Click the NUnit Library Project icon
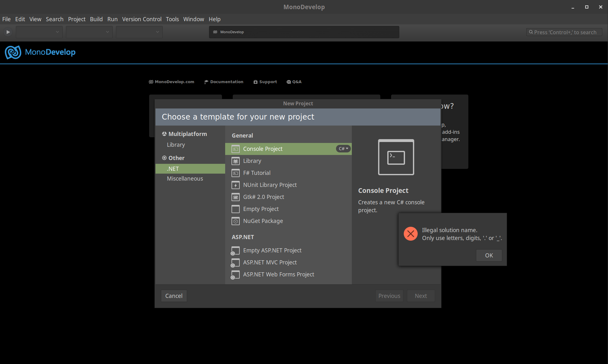Screen dimensions: 608x364 235,185
